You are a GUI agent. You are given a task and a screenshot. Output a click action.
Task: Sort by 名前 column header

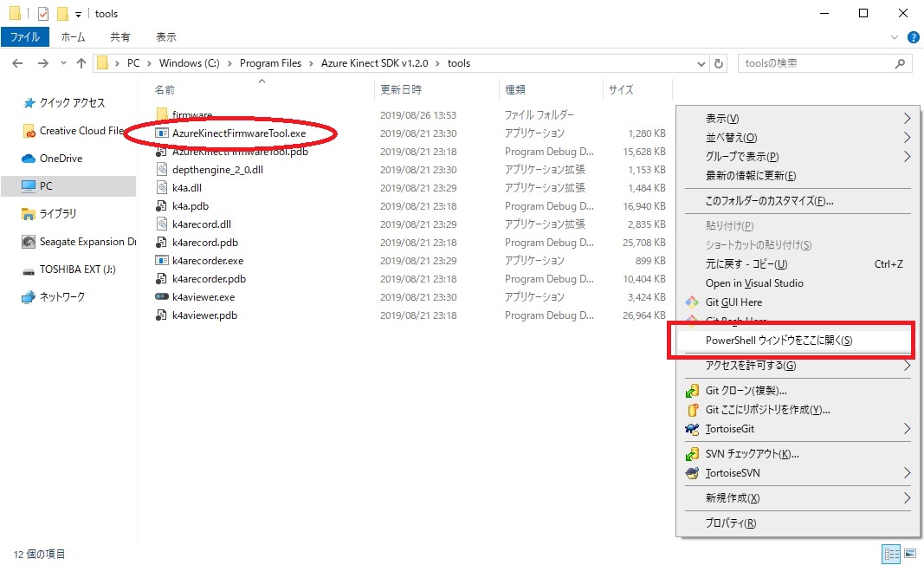point(165,89)
